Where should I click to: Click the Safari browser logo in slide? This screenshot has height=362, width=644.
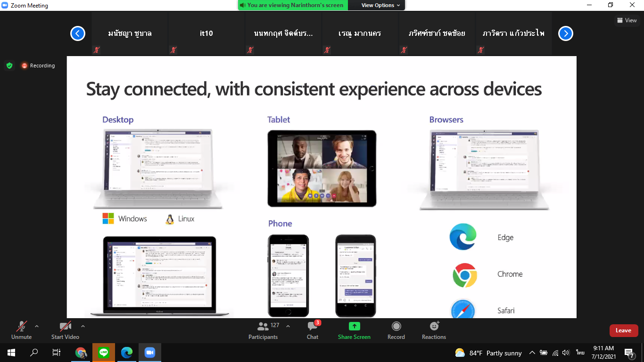tap(463, 309)
